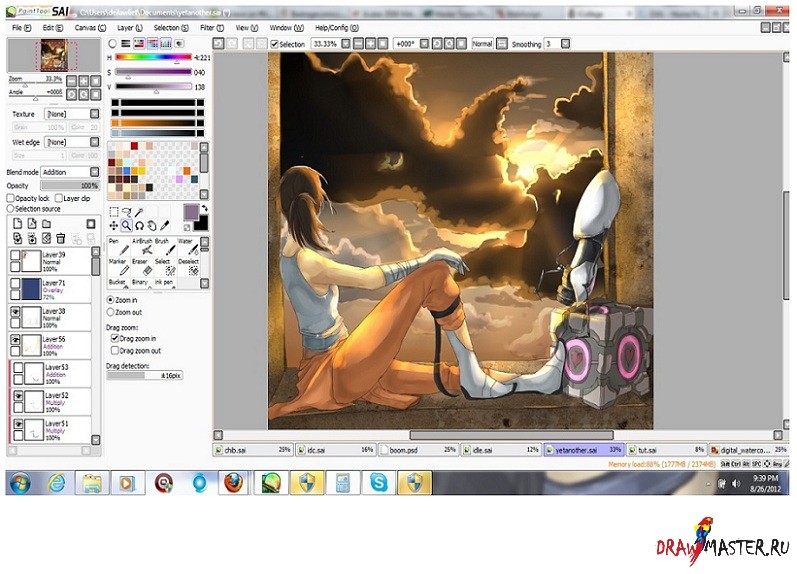The height and width of the screenshot is (574, 797).
Task: Select the Brush tool
Action: click(165, 247)
